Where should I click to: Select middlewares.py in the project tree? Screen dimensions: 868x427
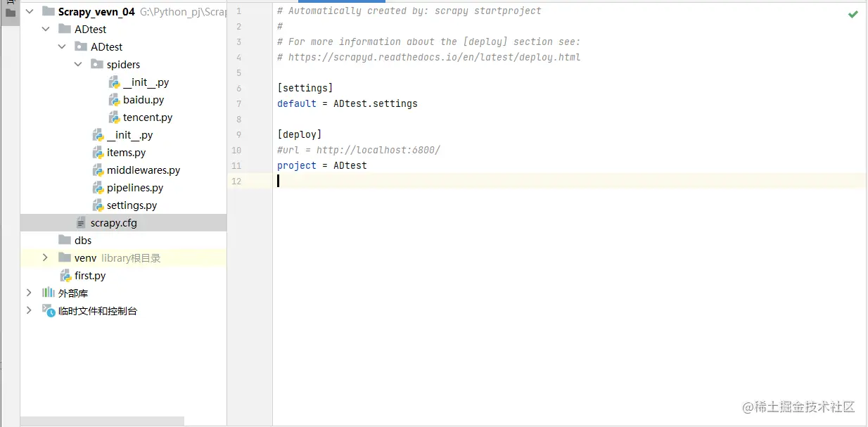tap(143, 170)
